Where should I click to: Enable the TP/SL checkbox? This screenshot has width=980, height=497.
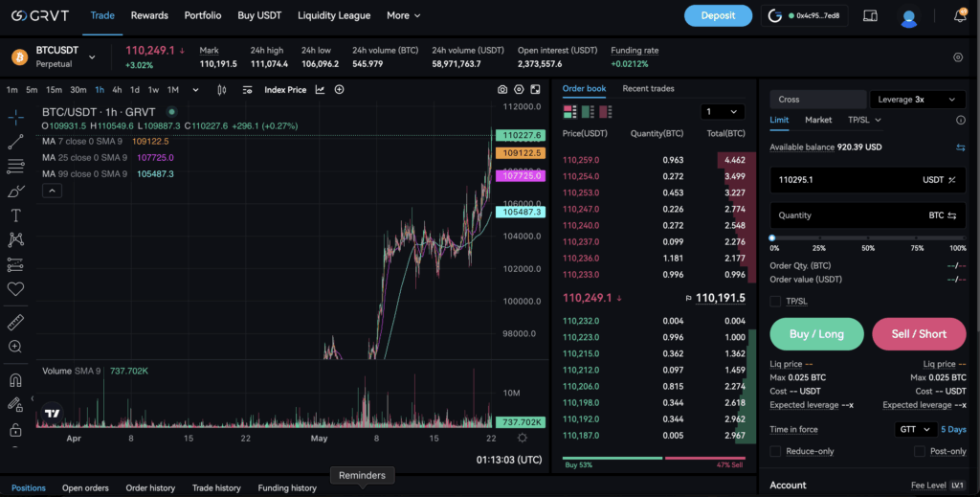[x=775, y=302]
